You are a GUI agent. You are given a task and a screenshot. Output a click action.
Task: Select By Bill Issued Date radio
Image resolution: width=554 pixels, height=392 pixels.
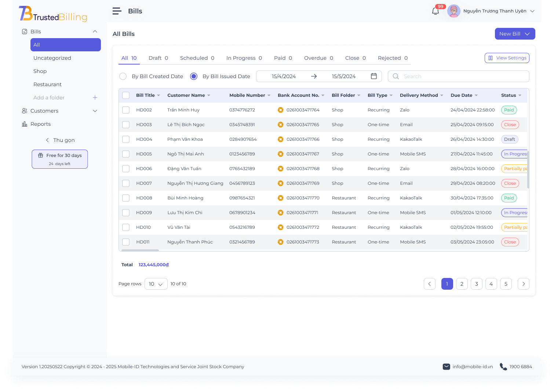[194, 76]
